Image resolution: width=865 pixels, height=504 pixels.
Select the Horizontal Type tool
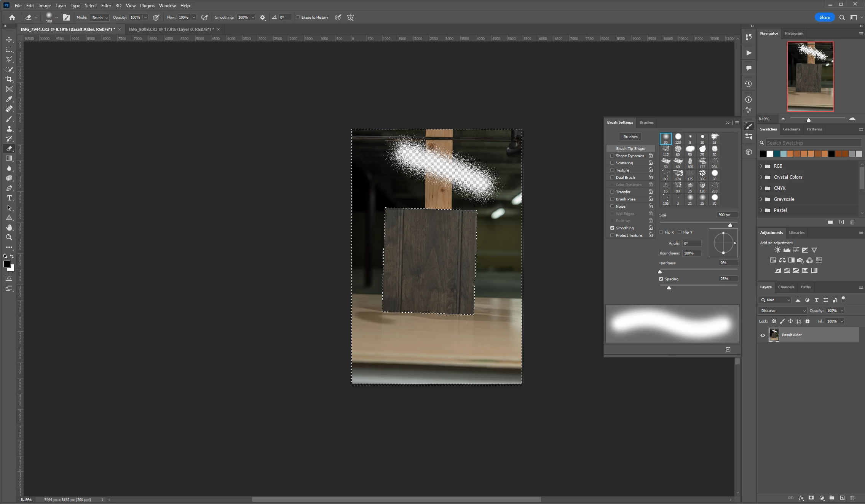click(x=9, y=198)
